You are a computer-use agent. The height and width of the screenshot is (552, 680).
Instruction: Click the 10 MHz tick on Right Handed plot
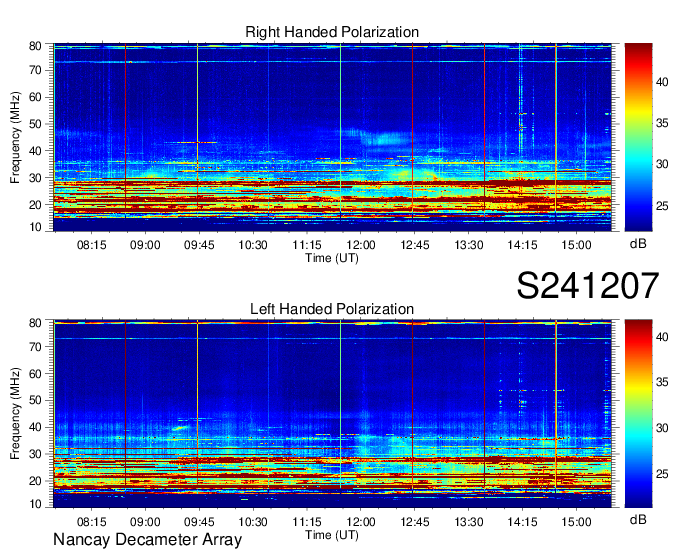coord(35,227)
